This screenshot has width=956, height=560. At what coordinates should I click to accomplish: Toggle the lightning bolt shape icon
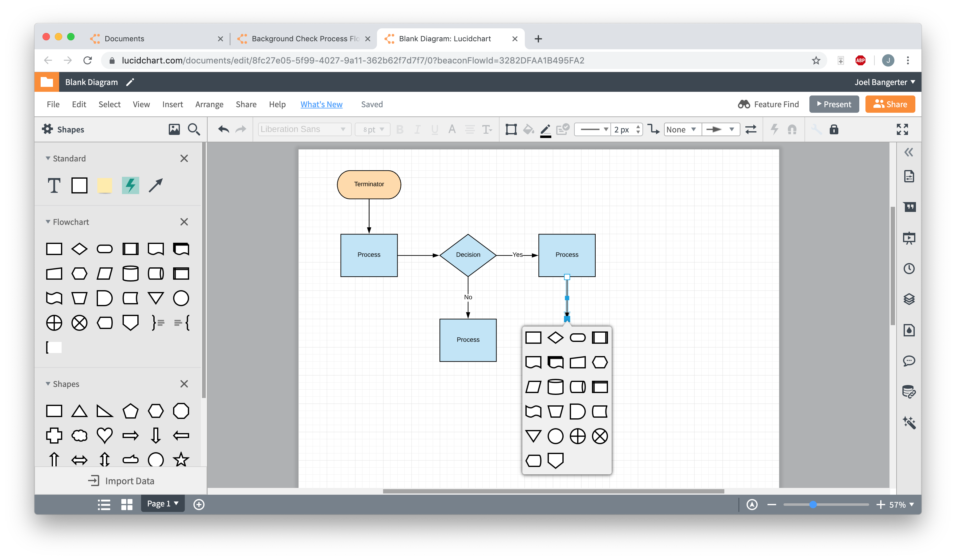pos(131,185)
